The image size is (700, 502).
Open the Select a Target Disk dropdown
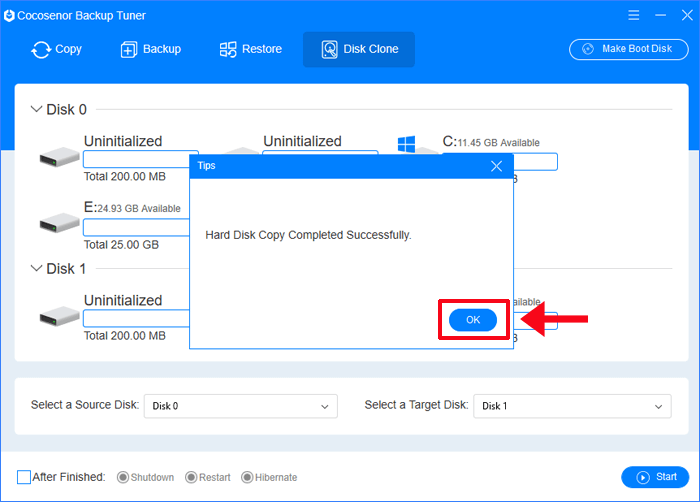tap(572, 406)
